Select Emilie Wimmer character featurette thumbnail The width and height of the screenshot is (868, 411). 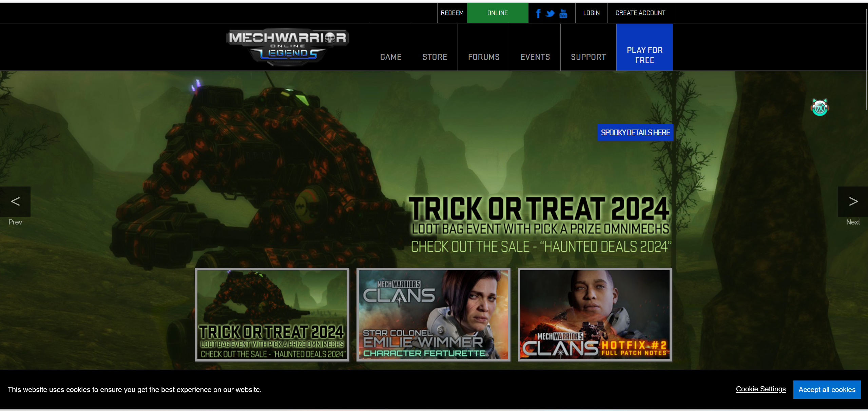click(x=433, y=315)
